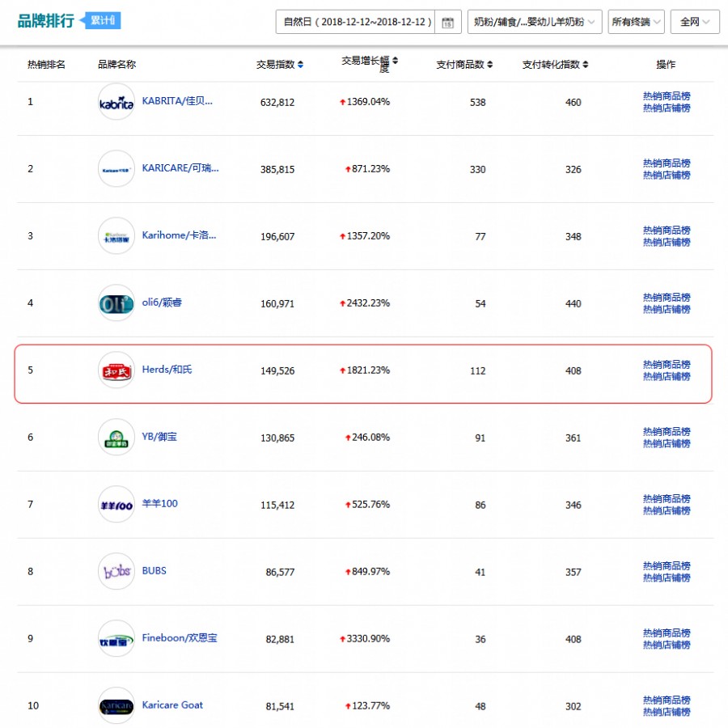Open the 奶粉/辅食 category dropdown
The height and width of the screenshot is (728, 728).
531,22
